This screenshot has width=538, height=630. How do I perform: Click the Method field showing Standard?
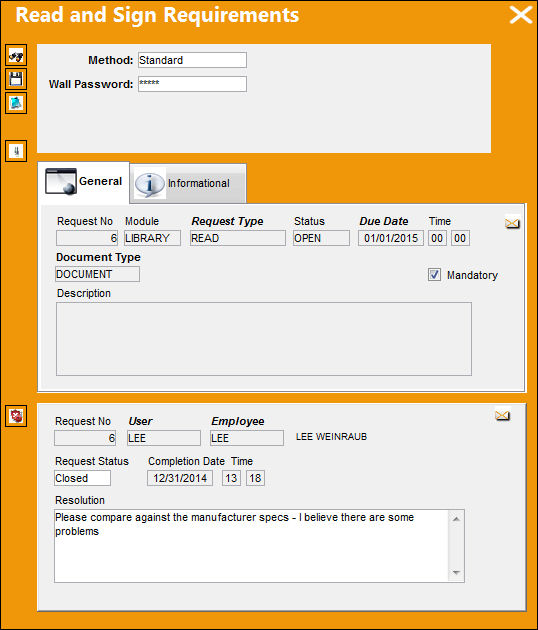(192, 60)
